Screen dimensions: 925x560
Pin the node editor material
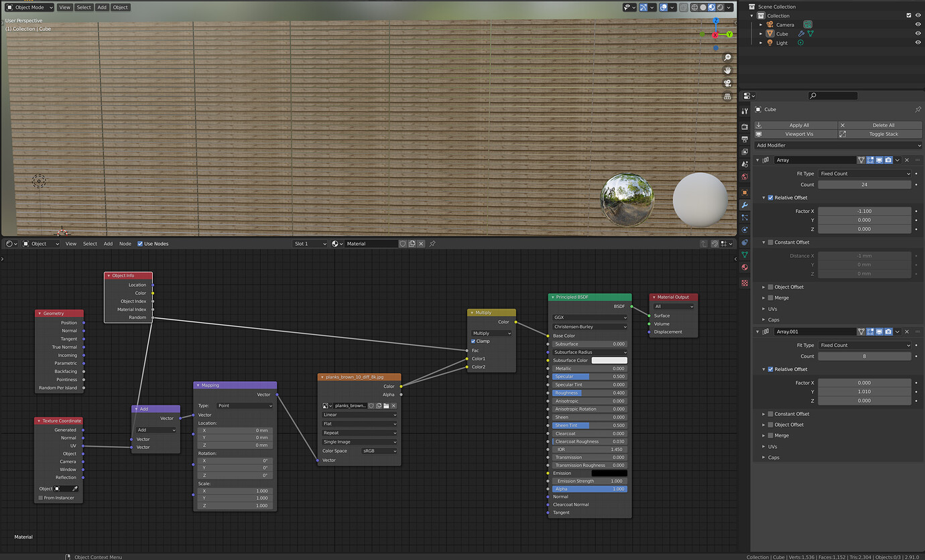coord(432,244)
